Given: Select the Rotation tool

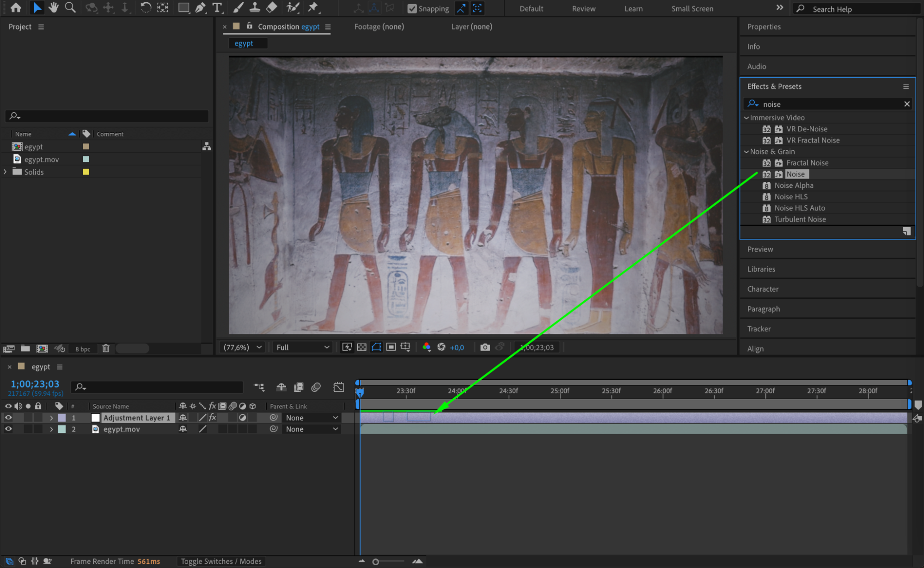Looking at the screenshot, I should 145,7.
